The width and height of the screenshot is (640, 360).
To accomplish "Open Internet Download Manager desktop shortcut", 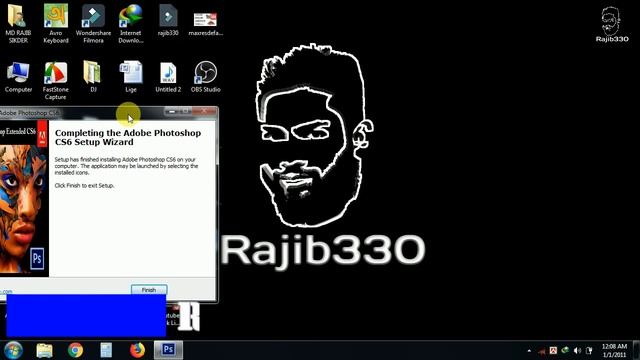I will point(131,24).
